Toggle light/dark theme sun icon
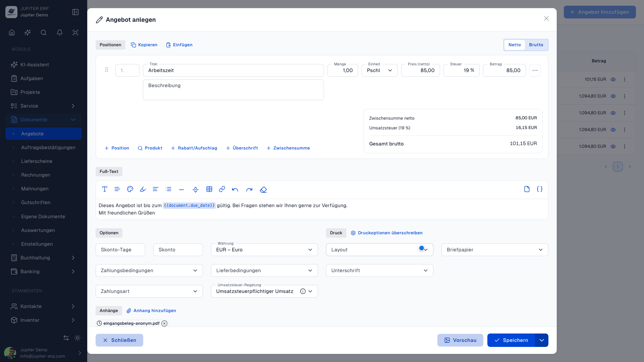 pos(77,338)
